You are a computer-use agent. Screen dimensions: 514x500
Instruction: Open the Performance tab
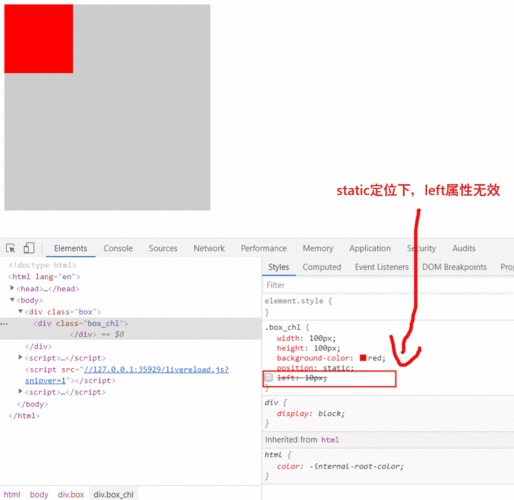(264, 248)
